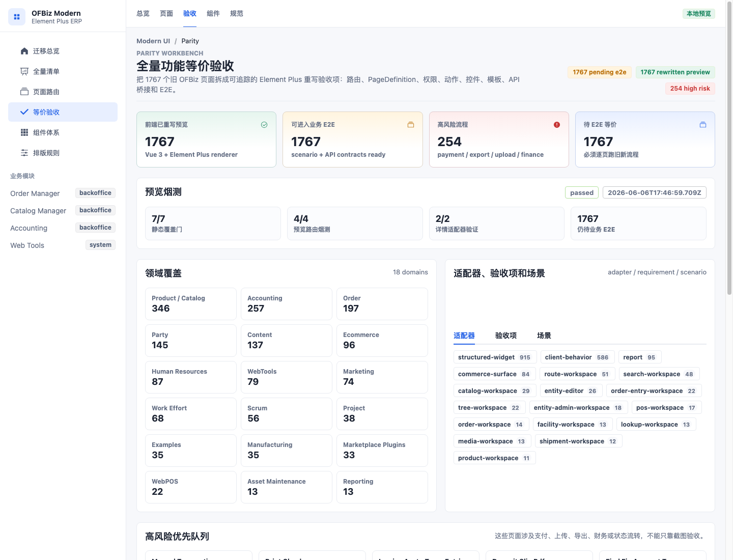Select the Content 137 domain card

pyautogui.click(x=287, y=341)
